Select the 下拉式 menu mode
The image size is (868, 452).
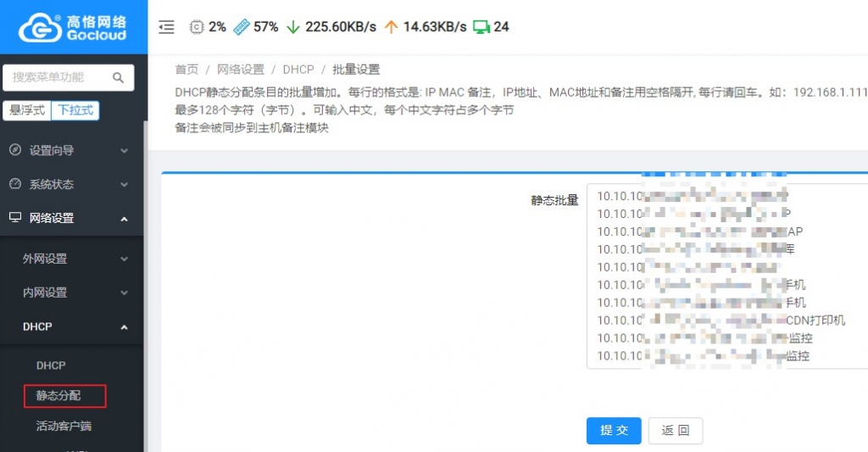(x=75, y=110)
